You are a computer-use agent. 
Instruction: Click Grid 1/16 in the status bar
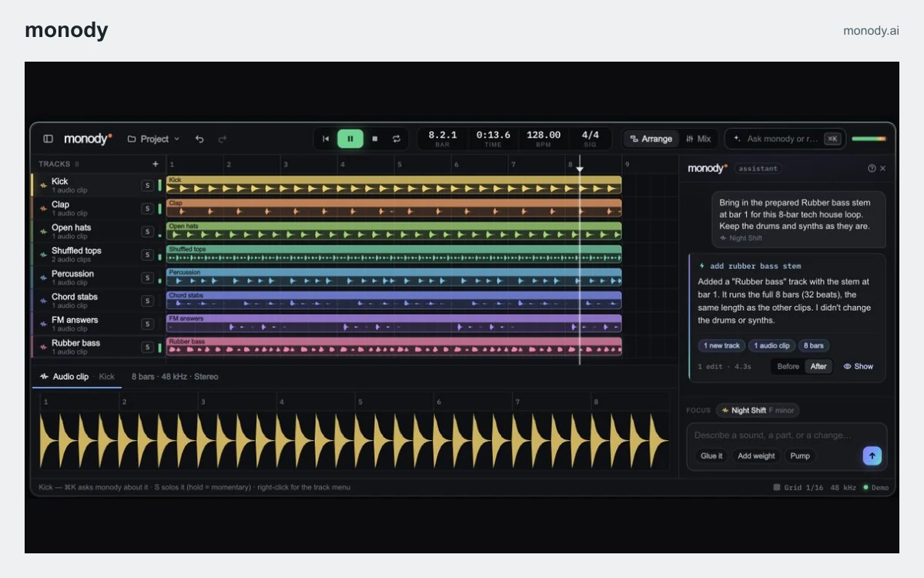[x=797, y=488]
